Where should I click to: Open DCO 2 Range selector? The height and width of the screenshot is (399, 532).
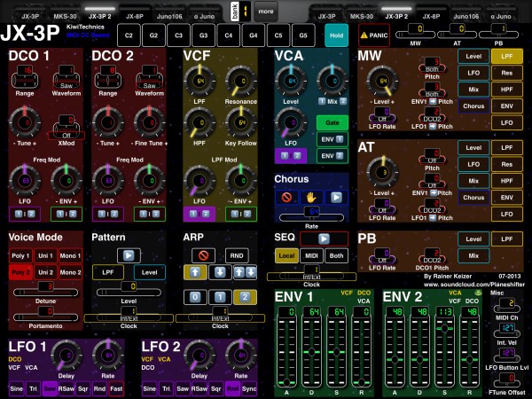(108, 77)
